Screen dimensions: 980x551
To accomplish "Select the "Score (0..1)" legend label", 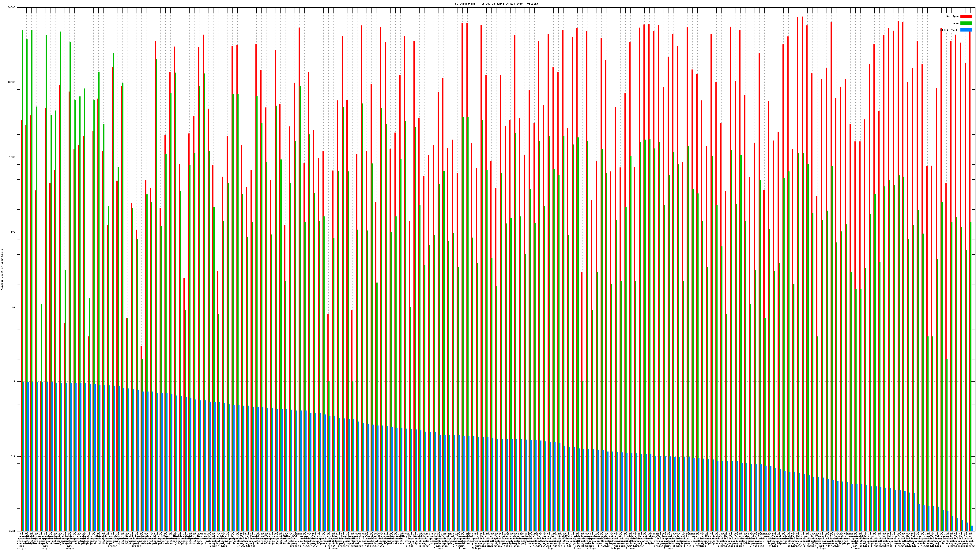I will point(950,30).
